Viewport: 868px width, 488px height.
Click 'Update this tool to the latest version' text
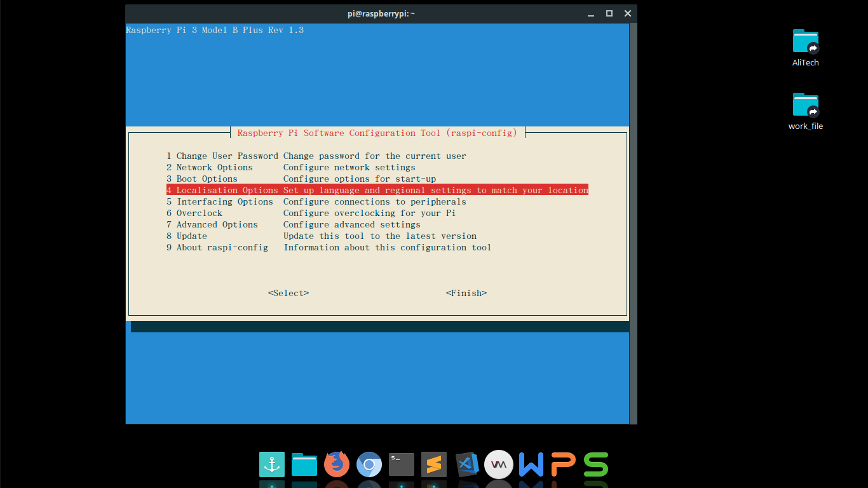tap(380, 236)
